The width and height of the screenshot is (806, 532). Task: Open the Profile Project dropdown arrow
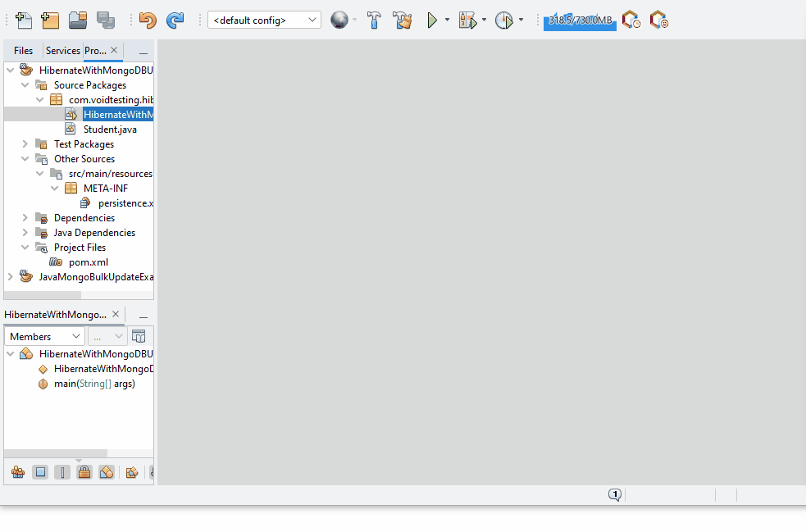tap(521, 20)
